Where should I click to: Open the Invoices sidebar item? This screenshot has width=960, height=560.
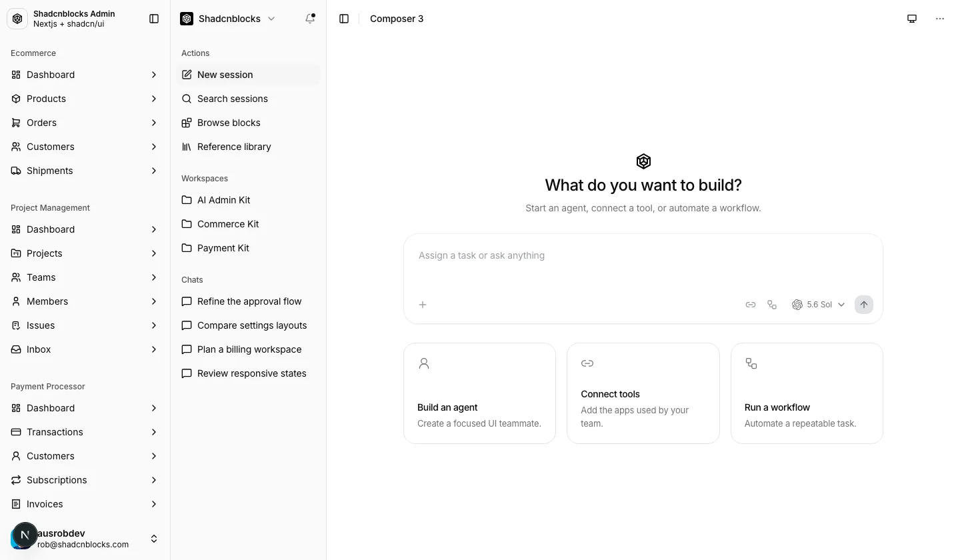[x=85, y=504]
